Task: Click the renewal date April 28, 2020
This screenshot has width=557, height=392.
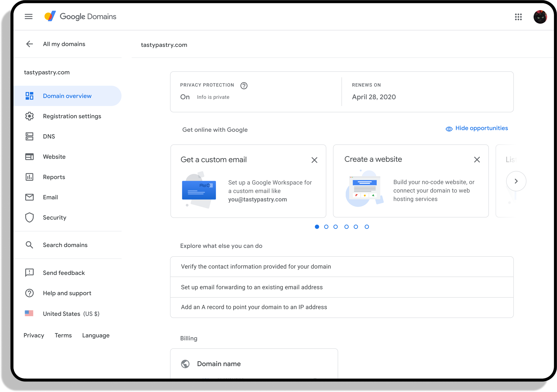Action: [374, 97]
